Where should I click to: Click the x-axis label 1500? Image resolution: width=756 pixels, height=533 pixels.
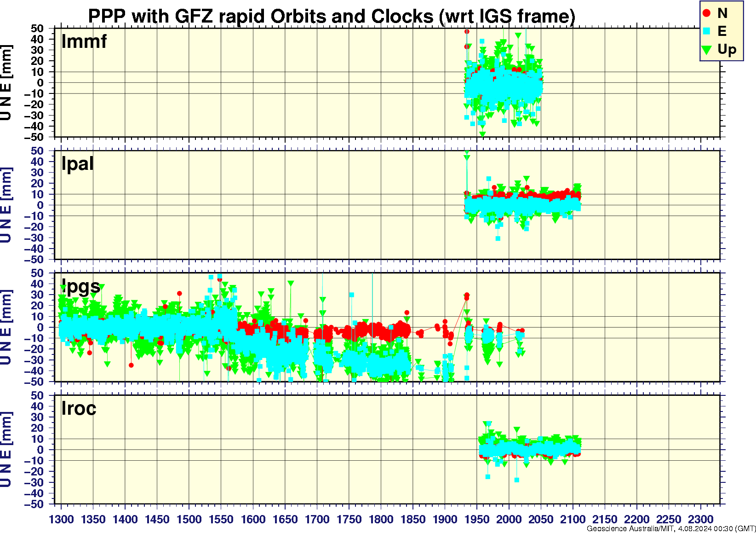189,520
